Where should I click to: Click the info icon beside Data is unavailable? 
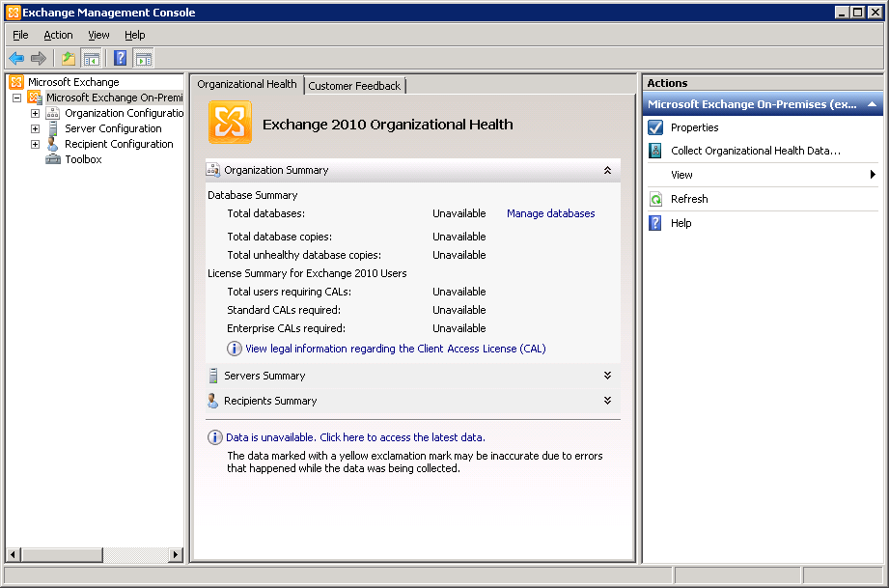[x=215, y=437]
